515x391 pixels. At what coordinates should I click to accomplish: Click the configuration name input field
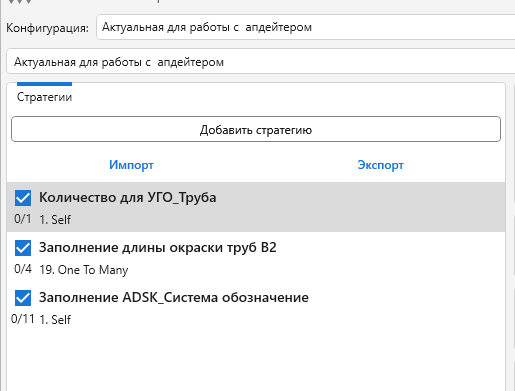pos(261,62)
